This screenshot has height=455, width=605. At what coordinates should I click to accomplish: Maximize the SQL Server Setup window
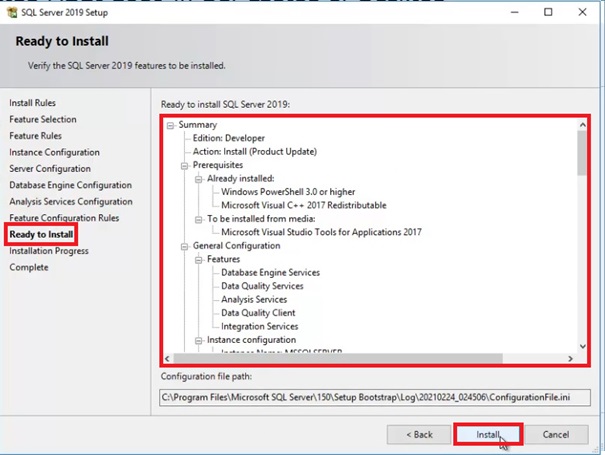point(548,12)
